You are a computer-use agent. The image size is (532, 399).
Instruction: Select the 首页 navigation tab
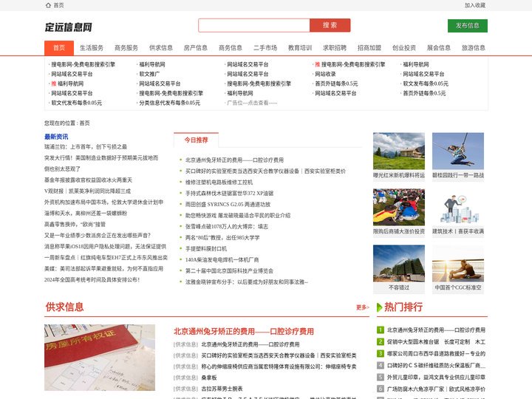point(59,48)
